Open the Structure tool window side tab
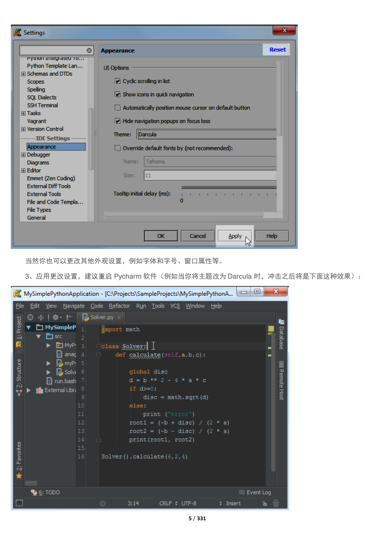This screenshot has height=555, width=392. click(x=19, y=378)
